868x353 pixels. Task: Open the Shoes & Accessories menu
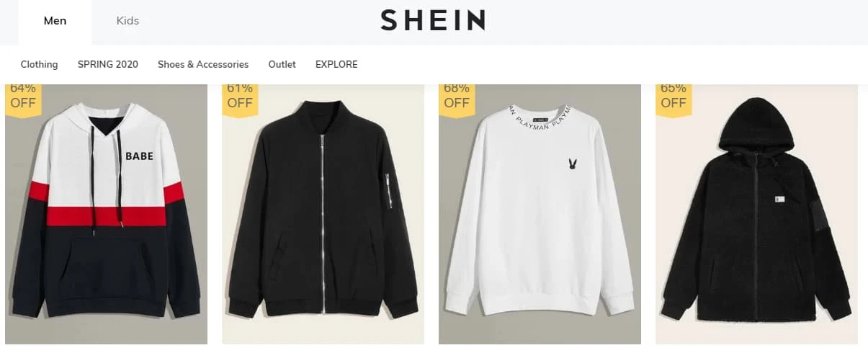click(x=203, y=64)
